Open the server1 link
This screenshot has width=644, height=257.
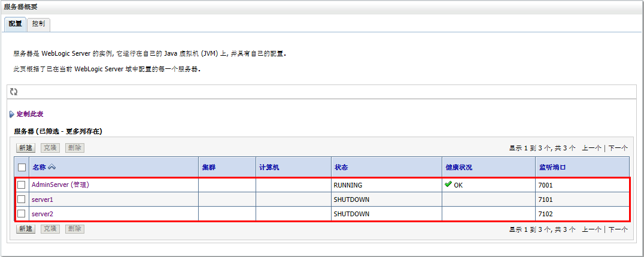[42, 199]
